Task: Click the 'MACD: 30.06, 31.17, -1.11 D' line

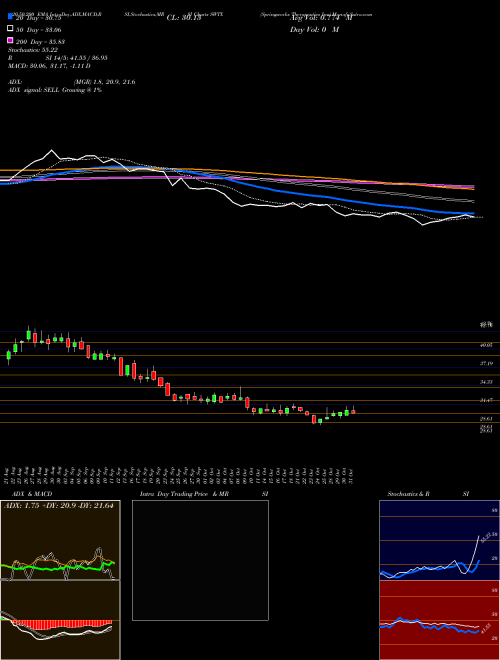Action: click(x=49, y=66)
